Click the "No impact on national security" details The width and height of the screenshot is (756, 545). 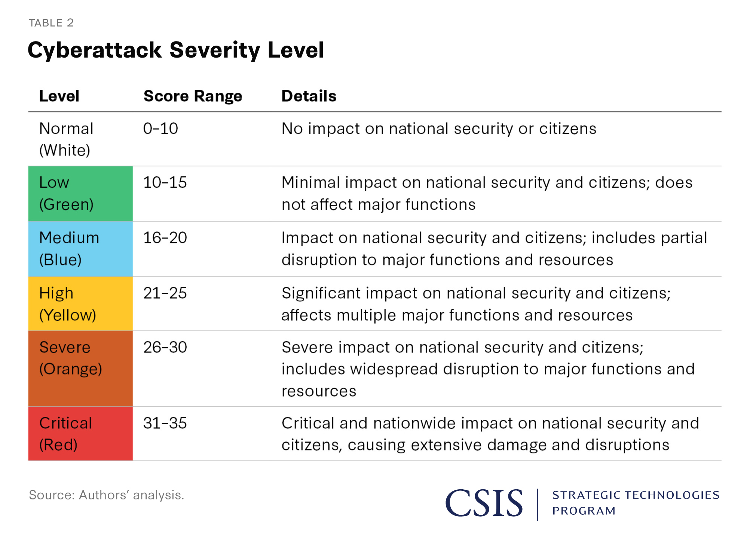[438, 129]
